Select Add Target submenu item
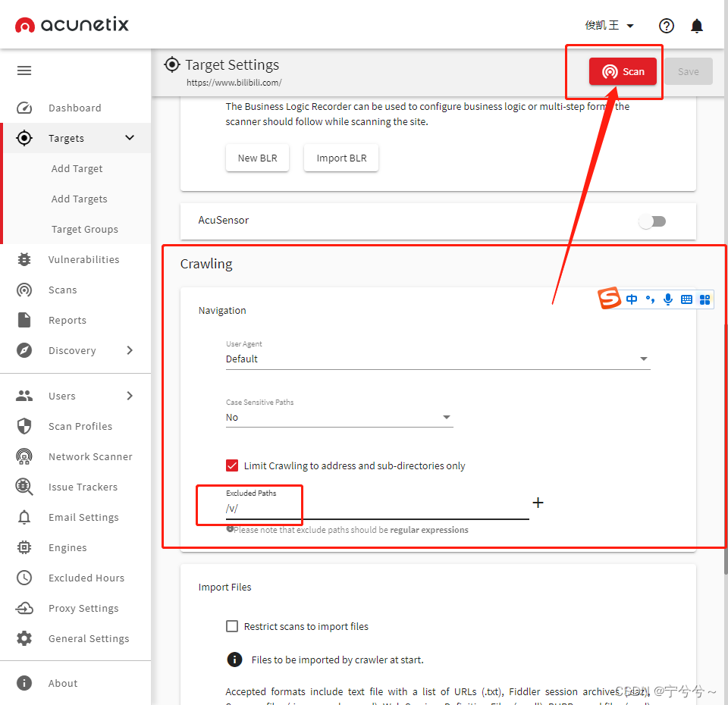 coord(77,168)
